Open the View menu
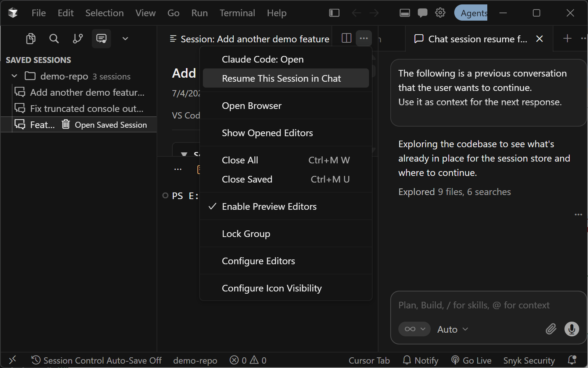Screen dimensions: 588x368 point(146,13)
